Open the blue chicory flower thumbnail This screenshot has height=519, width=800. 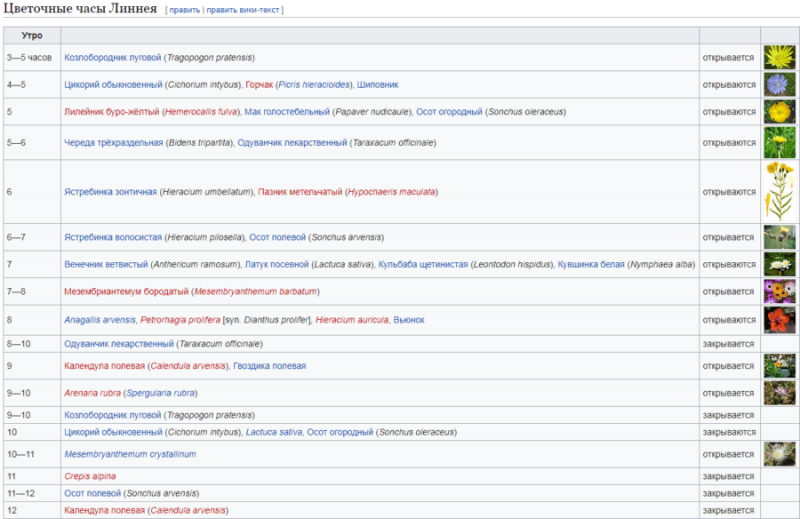click(x=780, y=84)
